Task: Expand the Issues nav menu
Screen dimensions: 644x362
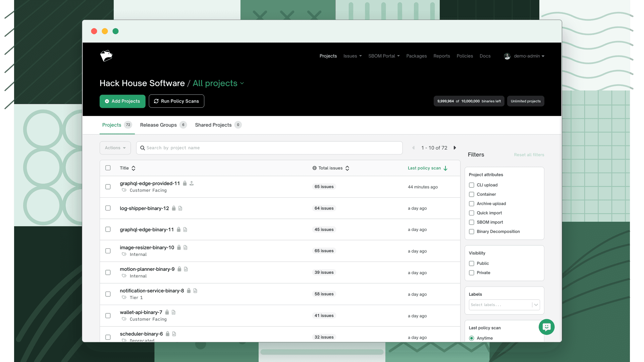Action: [x=353, y=56]
